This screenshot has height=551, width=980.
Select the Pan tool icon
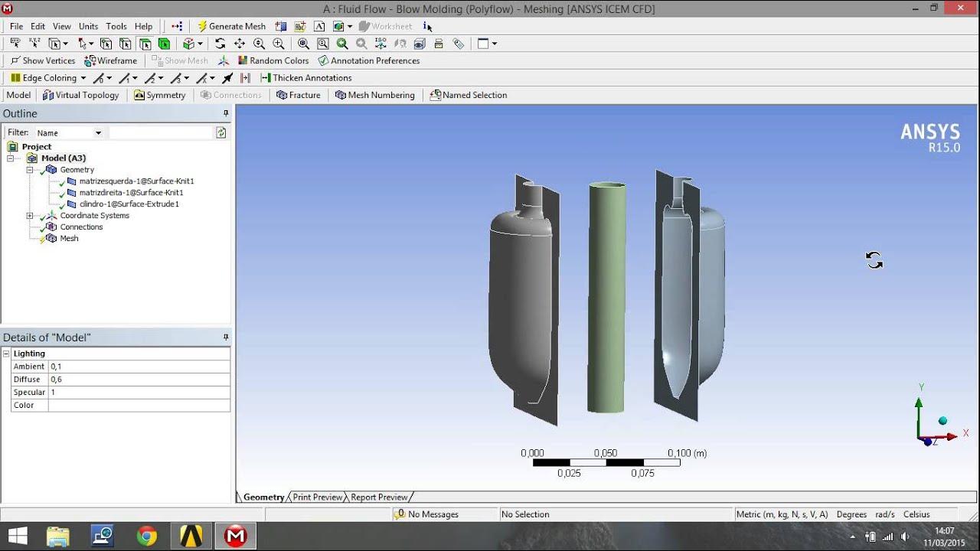tap(240, 44)
